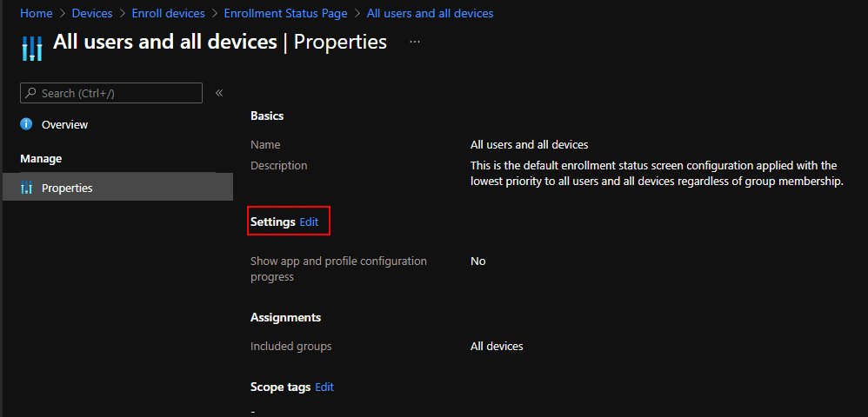The width and height of the screenshot is (868, 417).
Task: Select the Properties menu item
Action: (x=67, y=189)
